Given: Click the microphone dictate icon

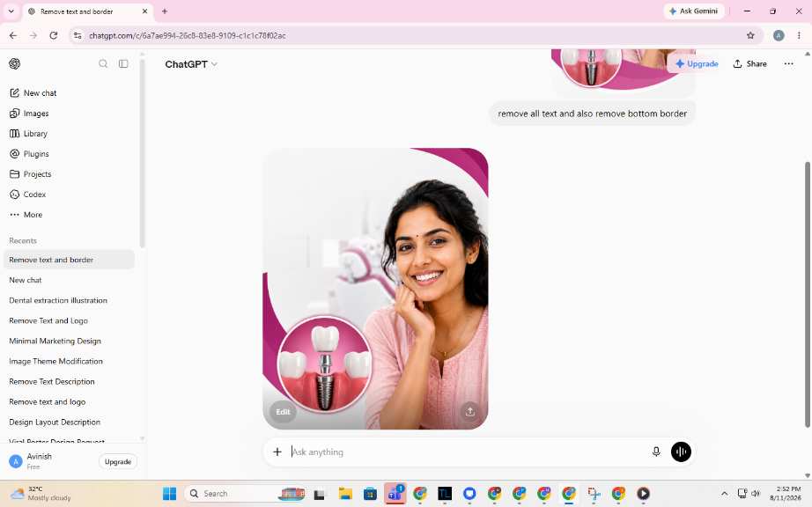Looking at the screenshot, I should (x=656, y=452).
